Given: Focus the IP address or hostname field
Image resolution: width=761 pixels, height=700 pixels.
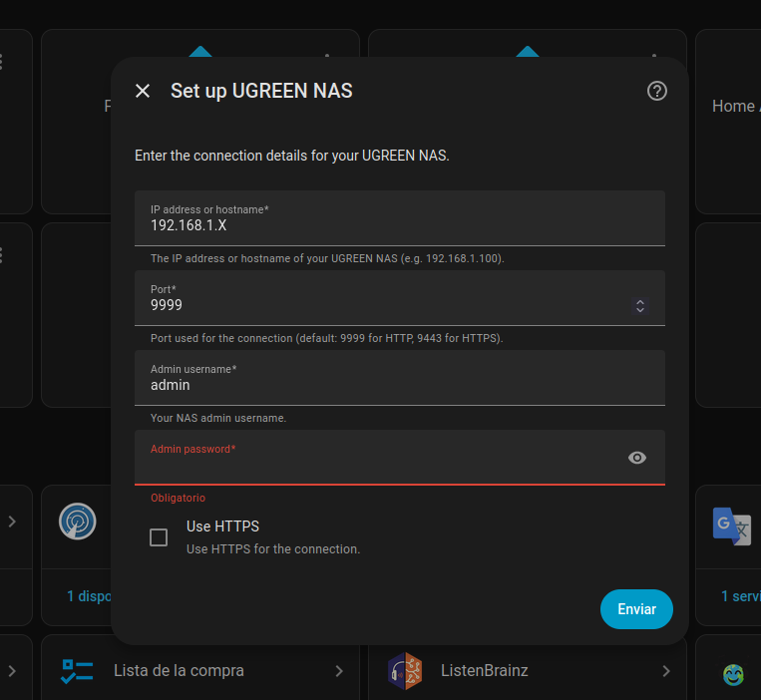Looking at the screenshot, I should click(399, 225).
